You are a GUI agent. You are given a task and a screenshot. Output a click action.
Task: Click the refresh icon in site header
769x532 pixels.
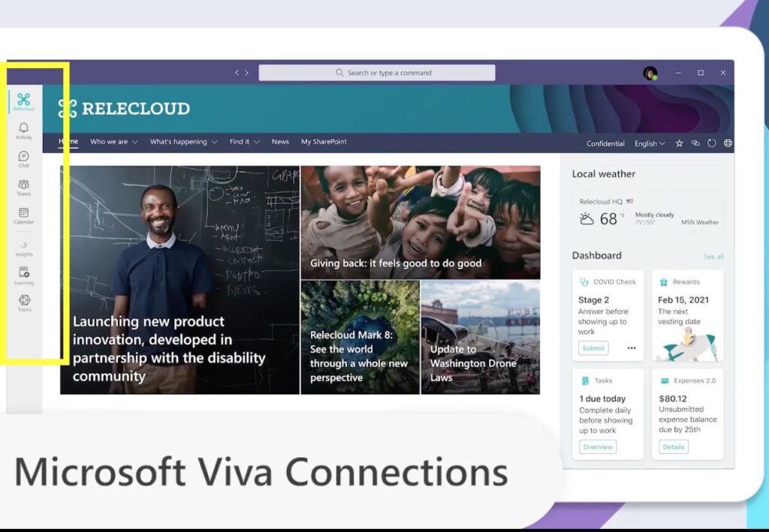coord(712,143)
